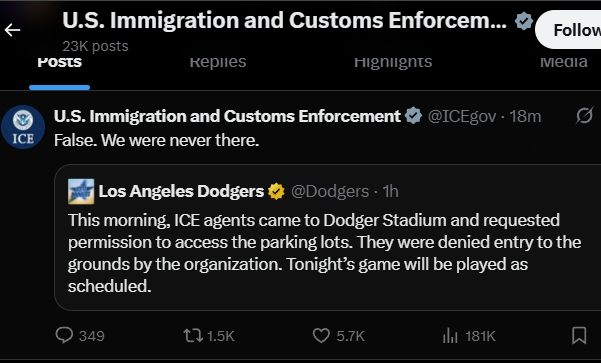Click the repost arrows icon
Image resolution: width=601 pixels, height=363 pixels.
coord(193,335)
